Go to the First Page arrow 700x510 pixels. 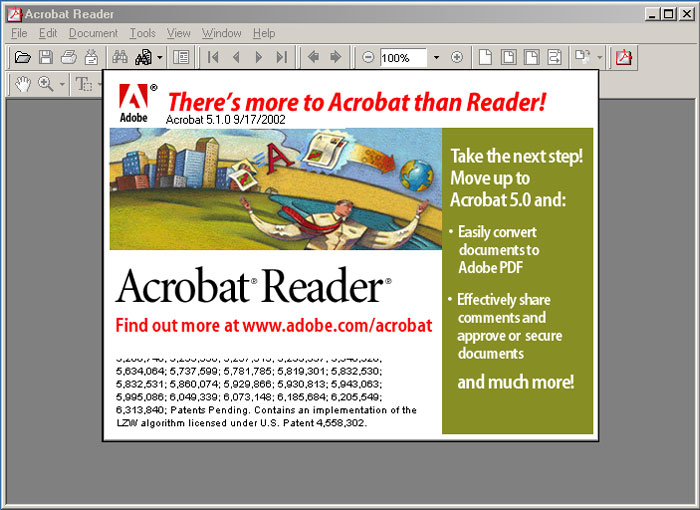213,57
